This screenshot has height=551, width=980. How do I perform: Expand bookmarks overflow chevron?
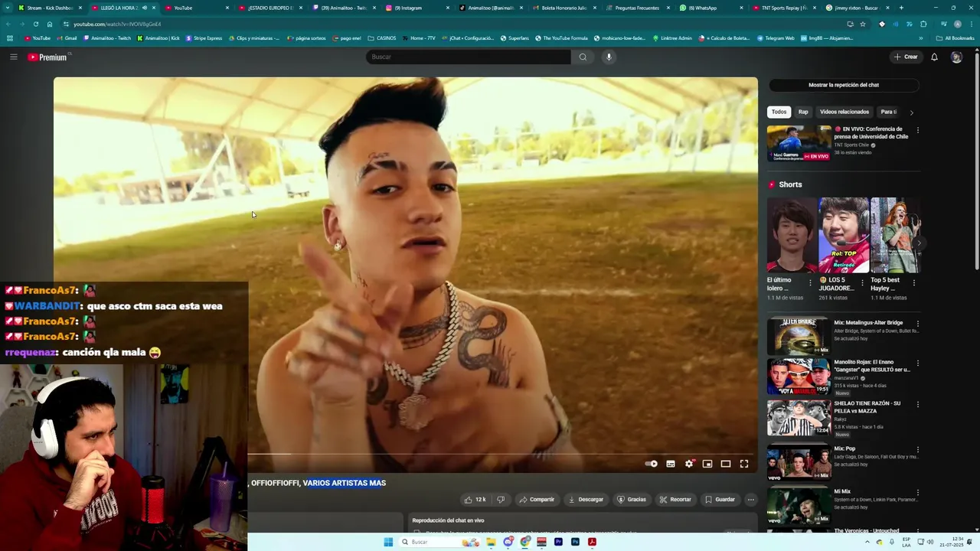(921, 38)
